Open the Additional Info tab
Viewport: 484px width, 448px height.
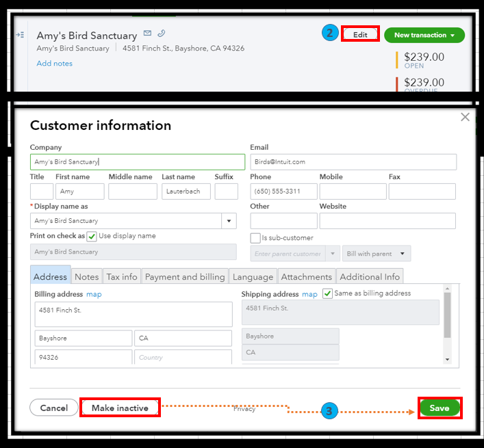370,276
